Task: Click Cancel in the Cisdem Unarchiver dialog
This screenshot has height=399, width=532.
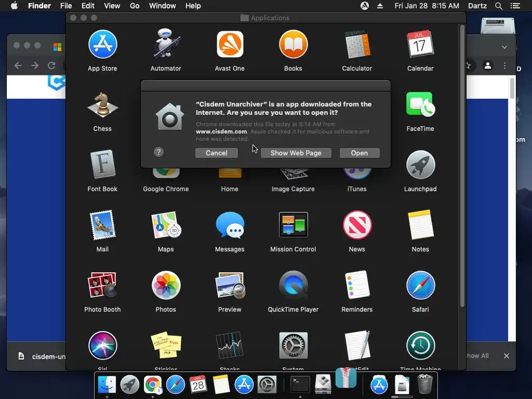Action: click(x=217, y=153)
